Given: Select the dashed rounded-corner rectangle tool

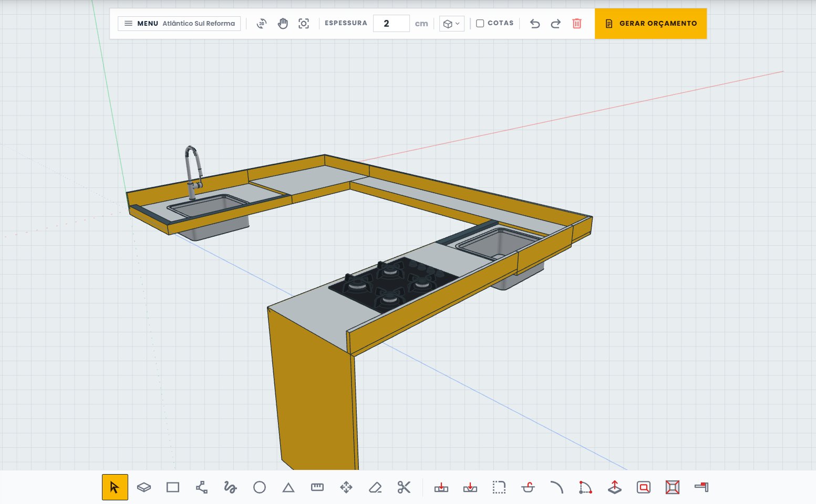Looking at the screenshot, I should (x=499, y=487).
